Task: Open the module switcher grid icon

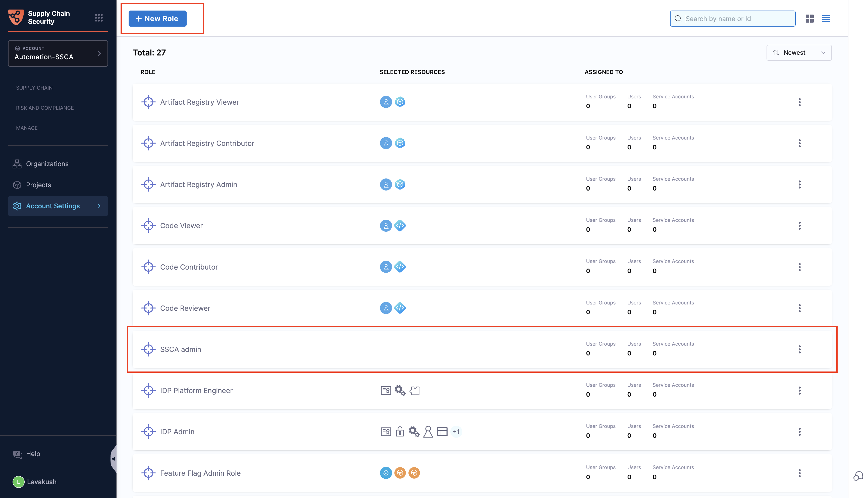Action: (98, 18)
